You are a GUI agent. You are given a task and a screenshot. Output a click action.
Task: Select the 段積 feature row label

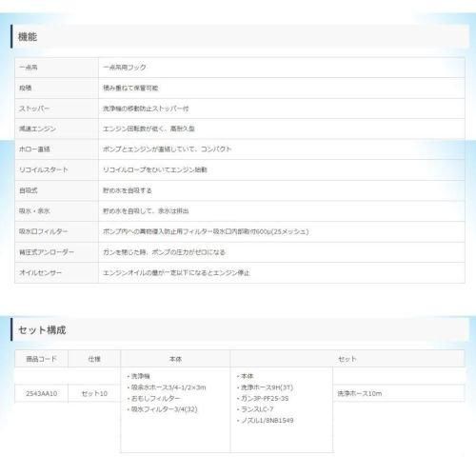(x=26, y=88)
